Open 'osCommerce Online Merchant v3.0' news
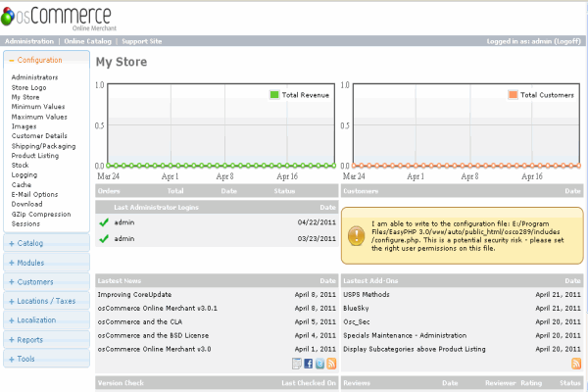This screenshot has height=392, width=588. tap(155, 349)
